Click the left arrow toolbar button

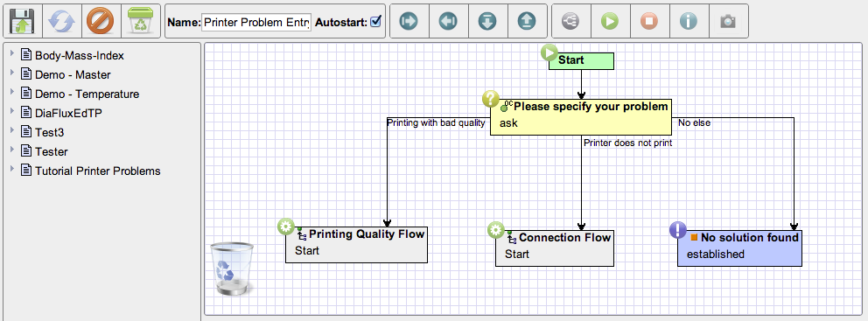tap(448, 22)
